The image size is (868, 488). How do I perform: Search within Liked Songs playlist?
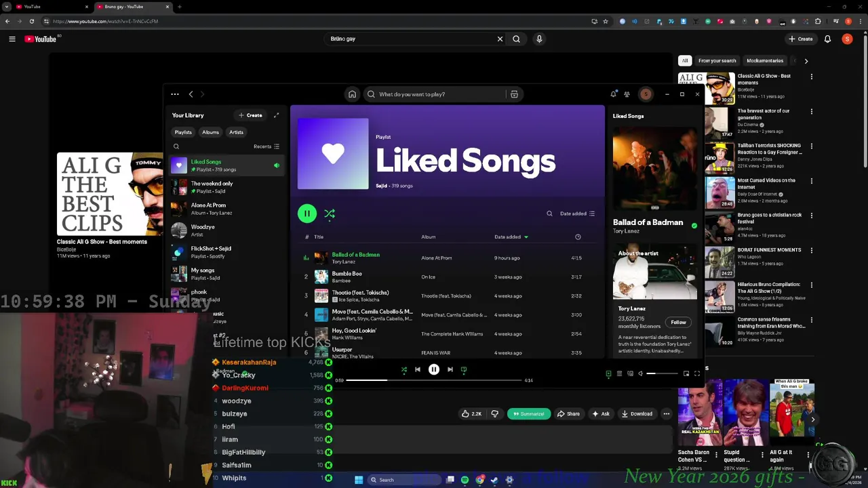549,213
